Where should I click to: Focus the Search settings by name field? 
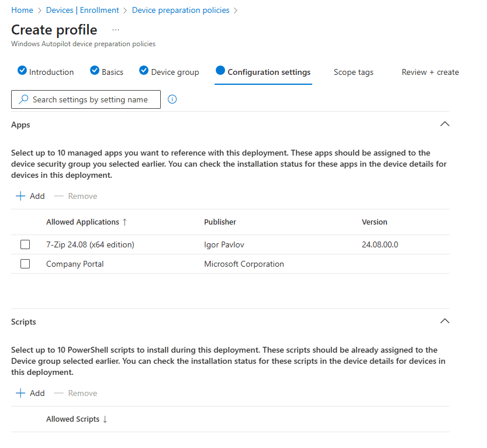(x=91, y=100)
